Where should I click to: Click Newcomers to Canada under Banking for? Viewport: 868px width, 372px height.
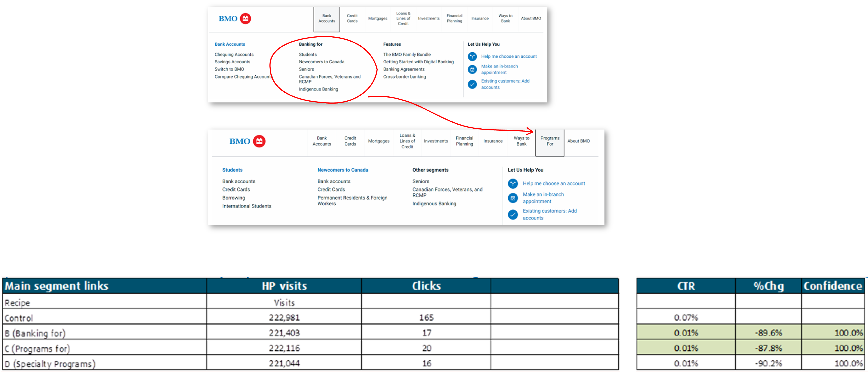coord(321,62)
